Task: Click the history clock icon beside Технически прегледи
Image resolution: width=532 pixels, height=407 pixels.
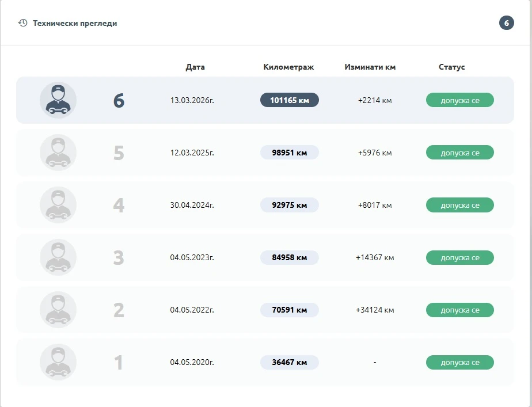Action: (23, 23)
